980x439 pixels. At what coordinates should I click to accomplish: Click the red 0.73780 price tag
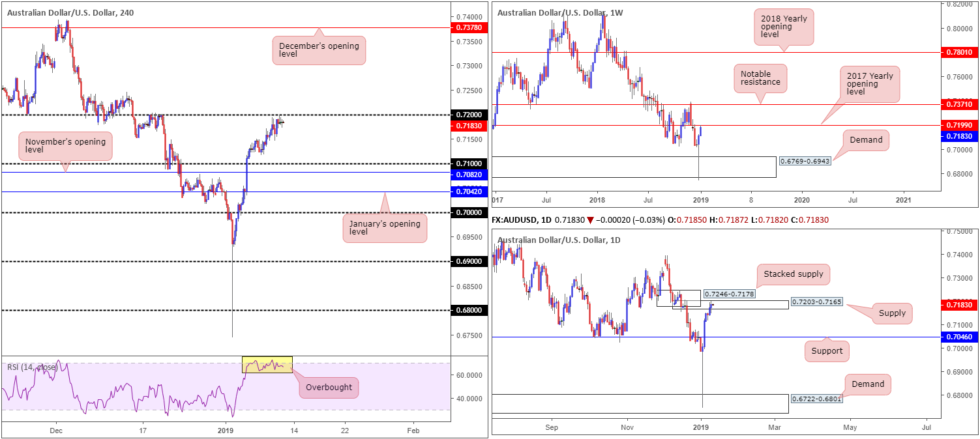(x=468, y=28)
